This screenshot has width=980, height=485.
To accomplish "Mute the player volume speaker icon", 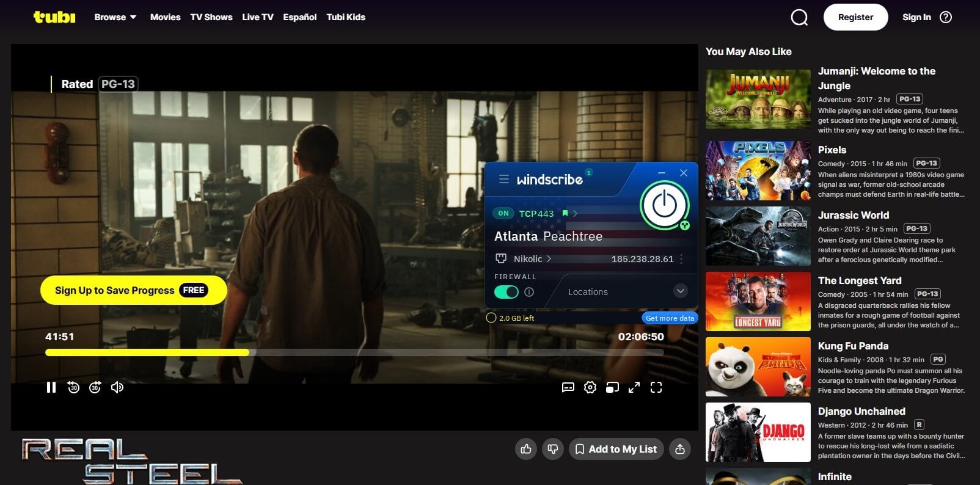I will point(117,387).
